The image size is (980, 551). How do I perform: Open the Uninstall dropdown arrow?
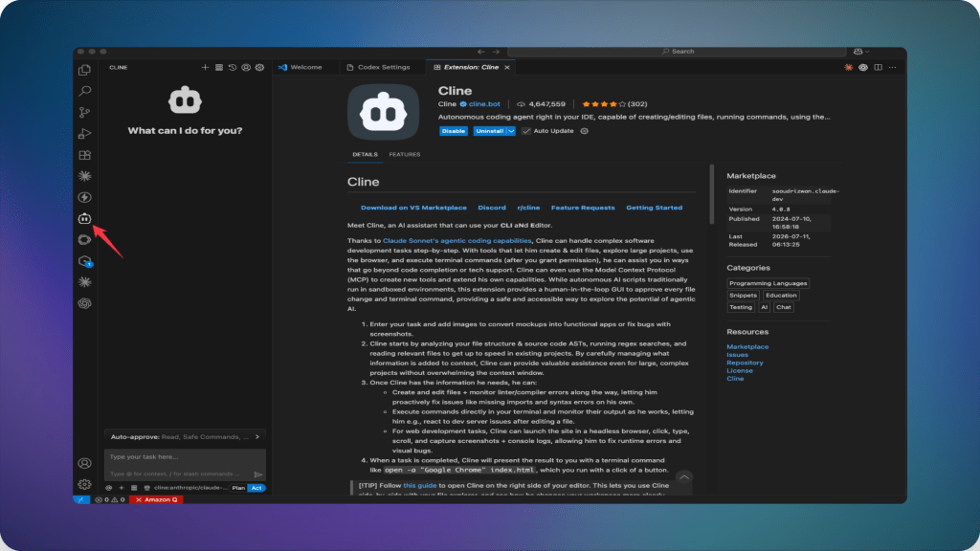[x=511, y=131]
